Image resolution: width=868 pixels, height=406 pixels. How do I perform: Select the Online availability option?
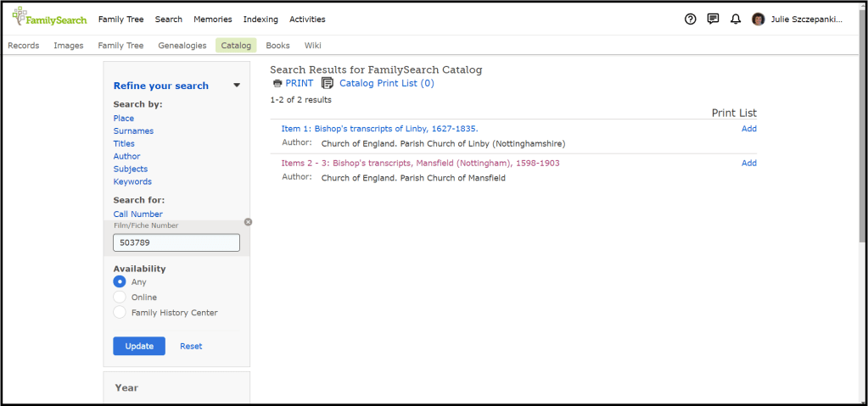120,298
